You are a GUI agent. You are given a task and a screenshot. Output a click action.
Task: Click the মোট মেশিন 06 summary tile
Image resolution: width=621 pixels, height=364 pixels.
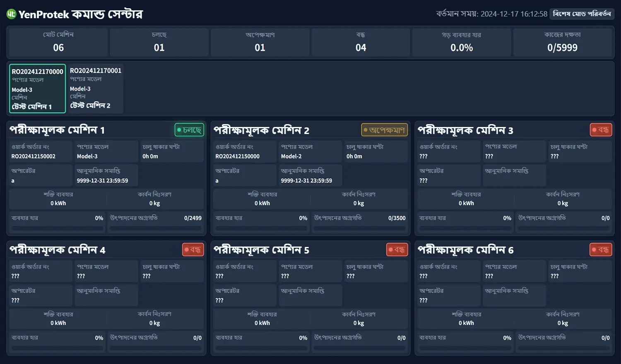click(58, 42)
